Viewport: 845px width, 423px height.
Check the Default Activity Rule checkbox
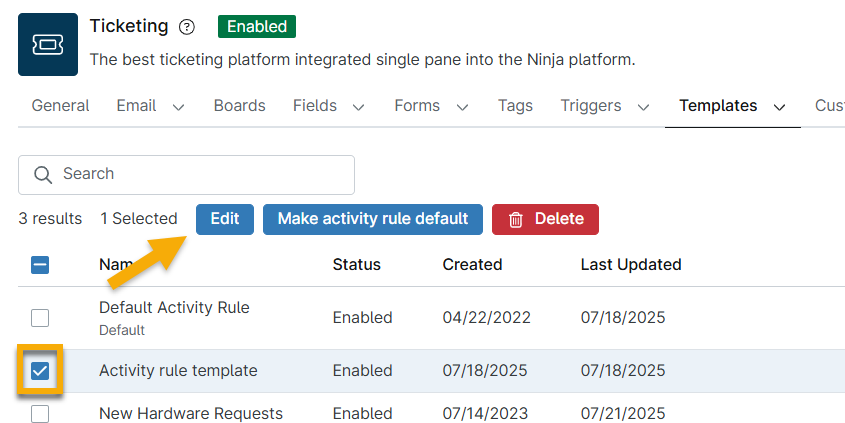point(40,318)
